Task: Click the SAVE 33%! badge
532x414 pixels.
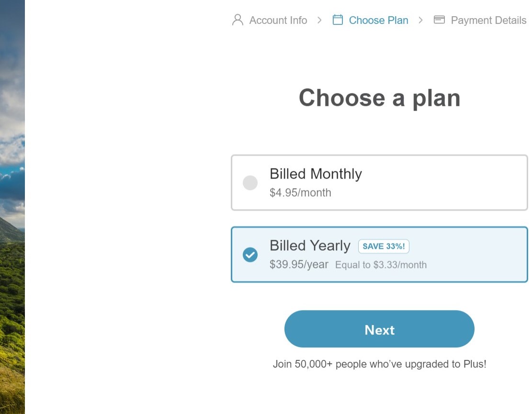Action: click(384, 246)
